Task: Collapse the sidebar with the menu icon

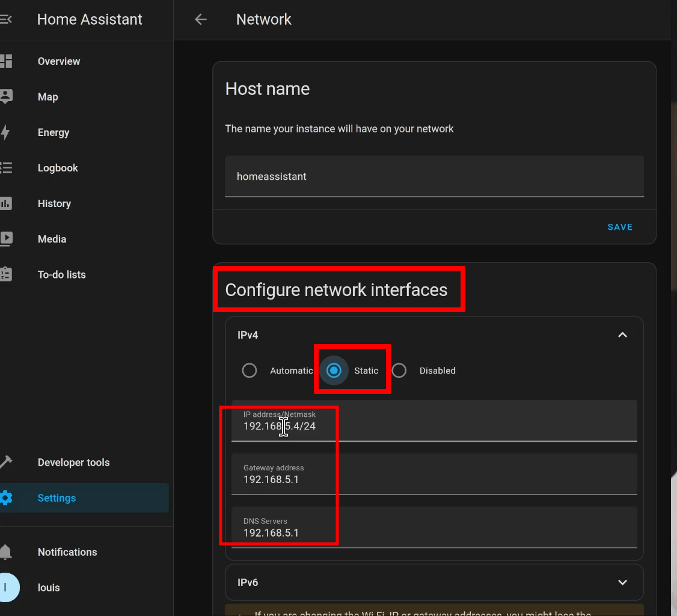Action: (x=5, y=19)
